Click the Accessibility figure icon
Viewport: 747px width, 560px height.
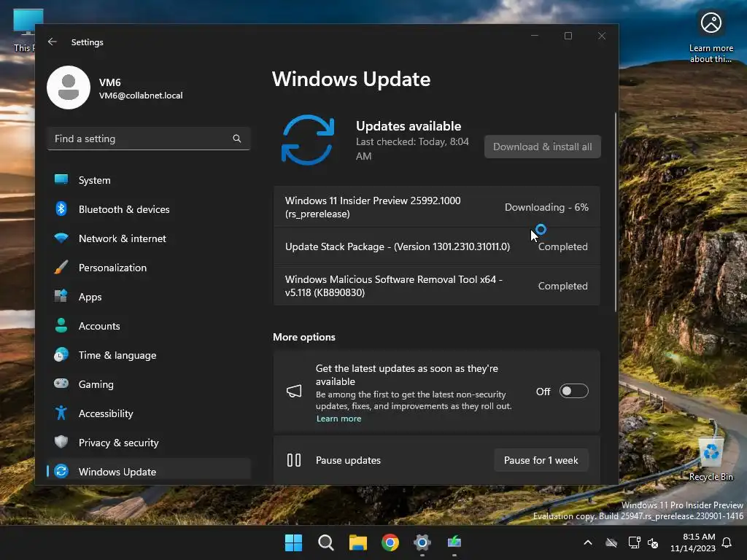(x=61, y=413)
